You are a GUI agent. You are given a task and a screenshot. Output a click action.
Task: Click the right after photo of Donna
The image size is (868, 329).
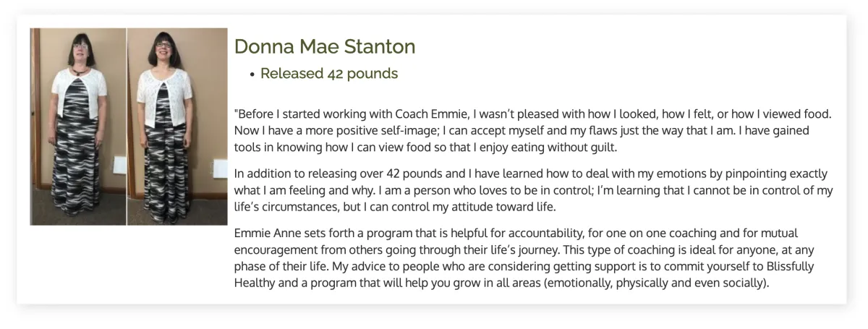[x=177, y=127]
